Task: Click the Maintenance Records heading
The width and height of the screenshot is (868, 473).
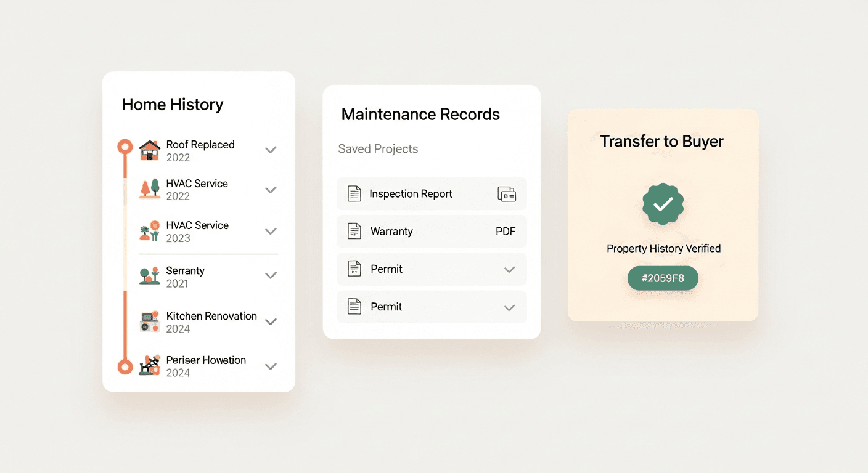Action: click(x=420, y=115)
